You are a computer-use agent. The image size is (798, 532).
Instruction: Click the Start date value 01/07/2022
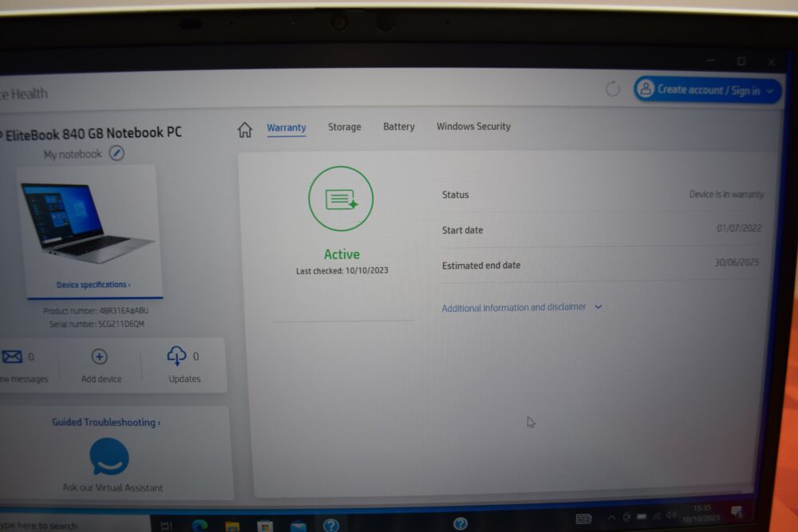(738, 228)
